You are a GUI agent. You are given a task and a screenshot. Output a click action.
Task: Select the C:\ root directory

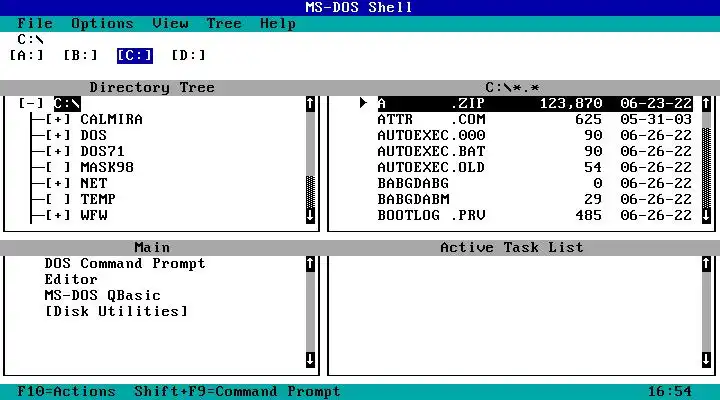[x=67, y=103]
